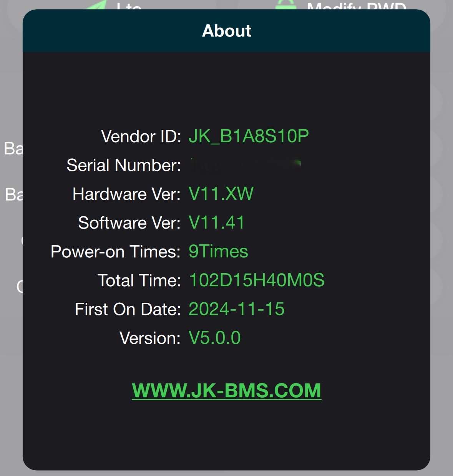Screen dimensions: 453x476
Task: Select the Software Ver value V11.41
Action: point(216,223)
